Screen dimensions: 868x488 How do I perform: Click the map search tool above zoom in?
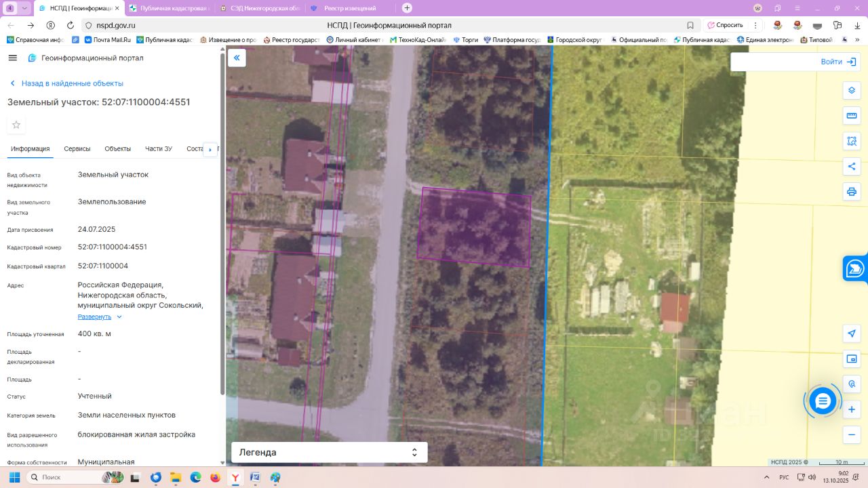click(852, 384)
